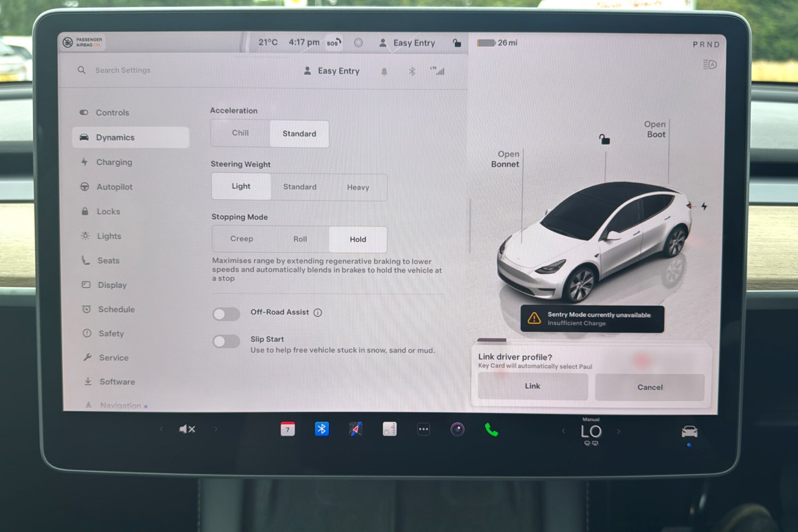Screen dimensions: 798x532
Task: Set stopping mode to Creep
Action: [242, 239]
